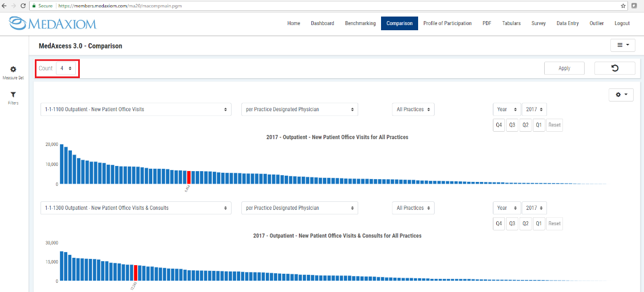The width and height of the screenshot is (644, 292).
Task: Click the red highlighted bar in first chart
Action: [x=189, y=177]
